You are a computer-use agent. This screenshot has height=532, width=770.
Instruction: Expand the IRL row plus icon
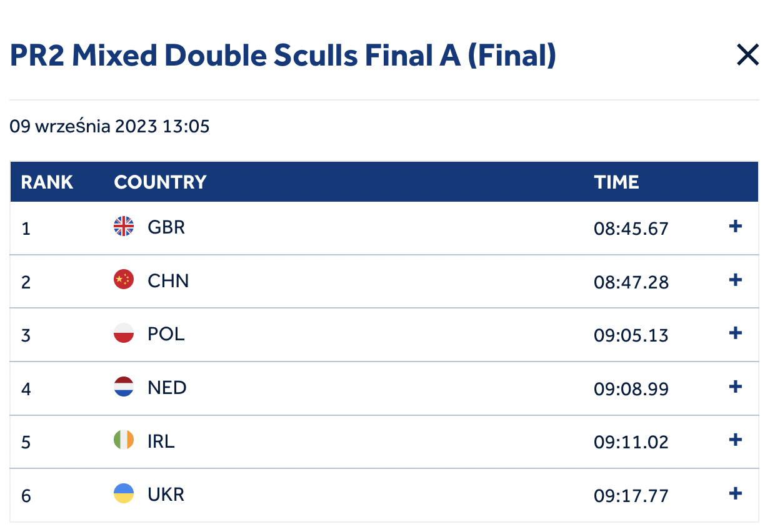[x=736, y=440]
